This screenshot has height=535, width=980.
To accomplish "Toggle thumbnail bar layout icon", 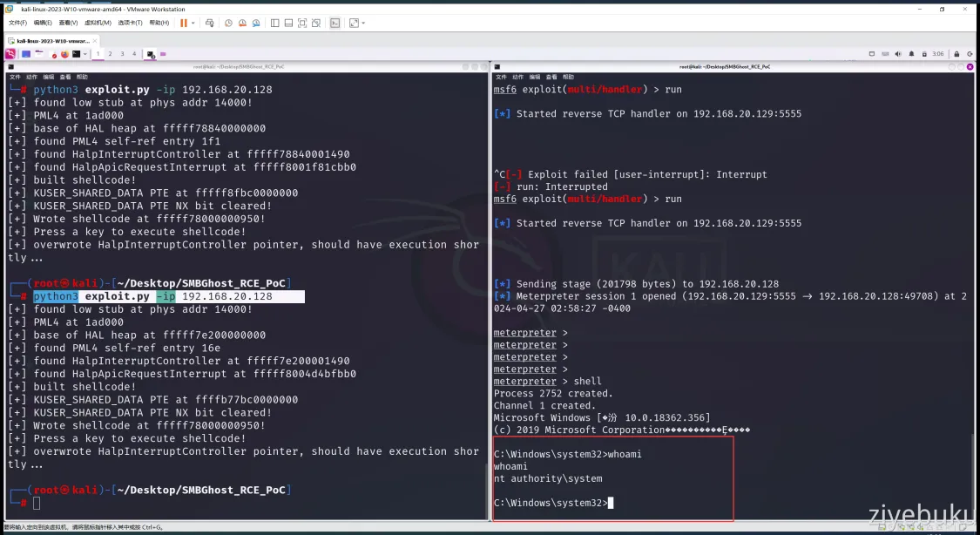I will tap(288, 24).
